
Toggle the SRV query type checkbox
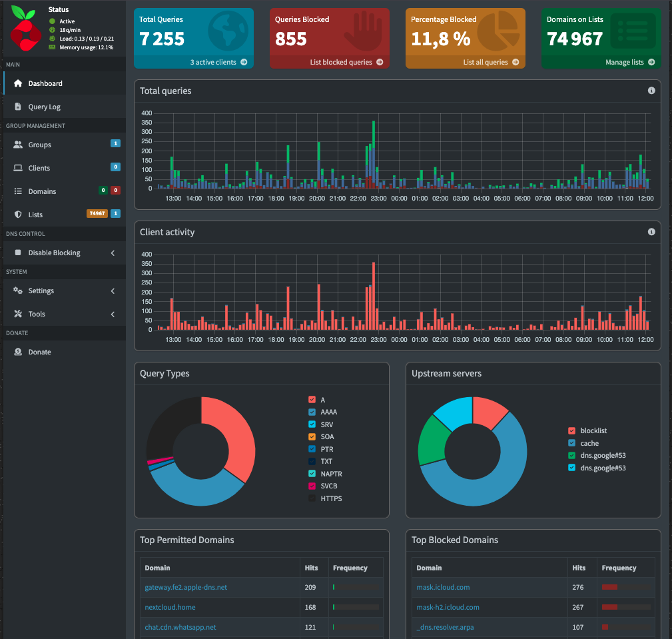click(312, 424)
